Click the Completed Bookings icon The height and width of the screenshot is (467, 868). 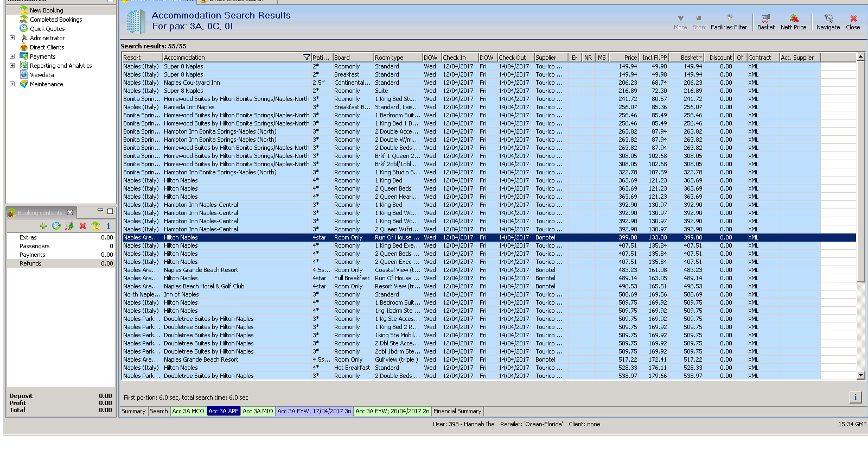pos(24,19)
